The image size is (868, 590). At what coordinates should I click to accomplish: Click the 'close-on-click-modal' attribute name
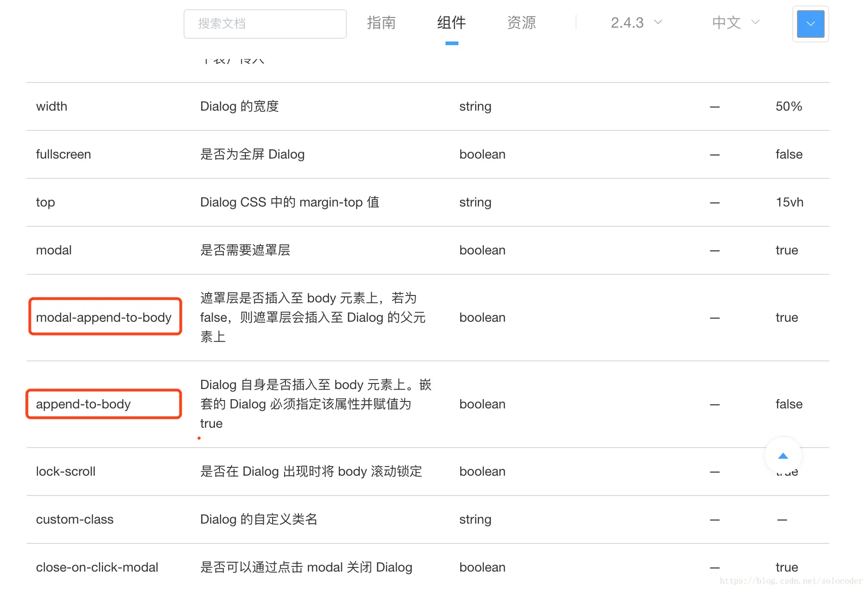click(x=97, y=567)
